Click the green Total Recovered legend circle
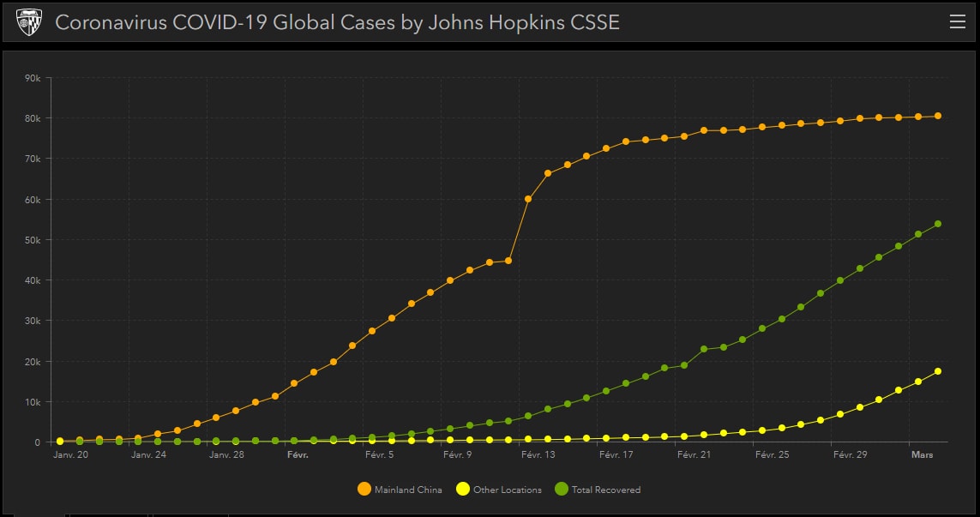 click(x=562, y=490)
